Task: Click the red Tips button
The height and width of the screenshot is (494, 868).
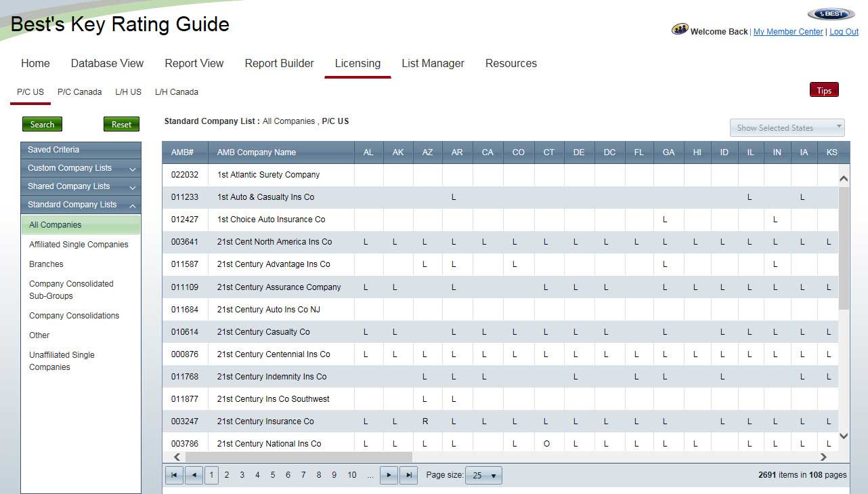Action: point(824,90)
